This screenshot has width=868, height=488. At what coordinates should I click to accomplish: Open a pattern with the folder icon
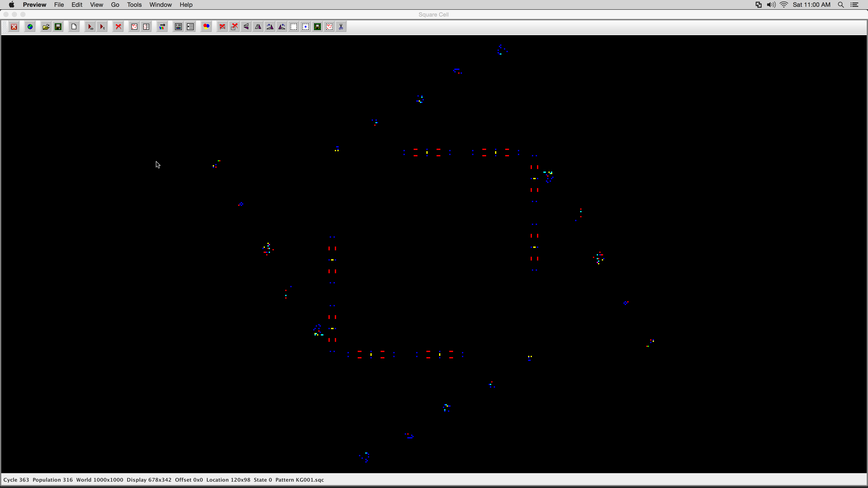(46, 27)
